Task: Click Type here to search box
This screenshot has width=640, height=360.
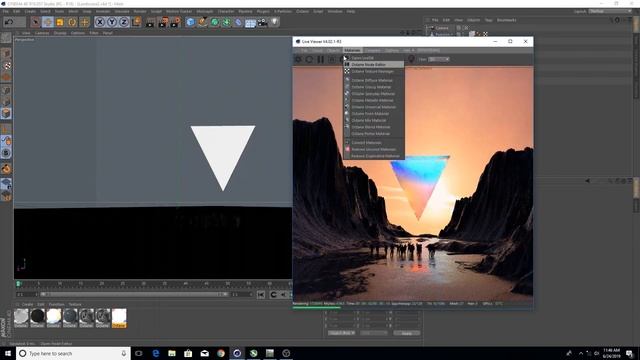Action: click(x=73, y=353)
